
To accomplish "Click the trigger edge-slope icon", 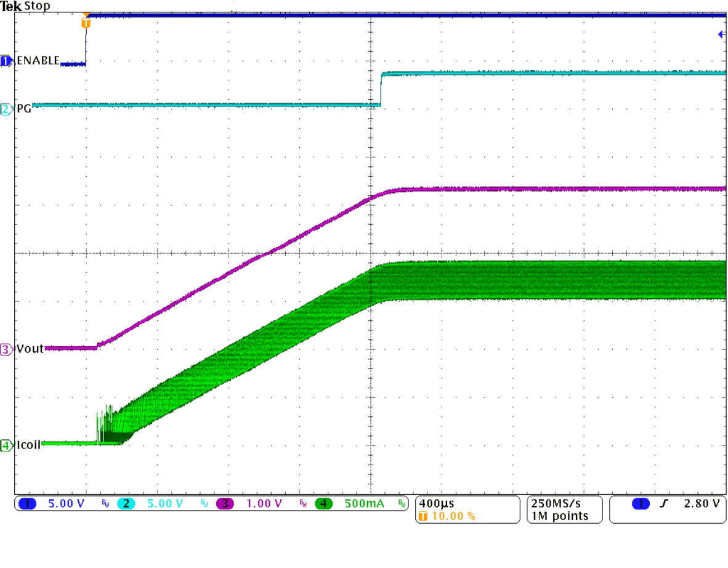I will tap(664, 504).
